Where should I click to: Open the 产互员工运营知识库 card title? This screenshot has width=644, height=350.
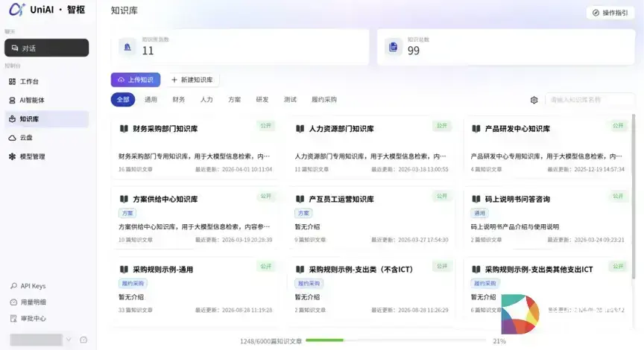341,200
